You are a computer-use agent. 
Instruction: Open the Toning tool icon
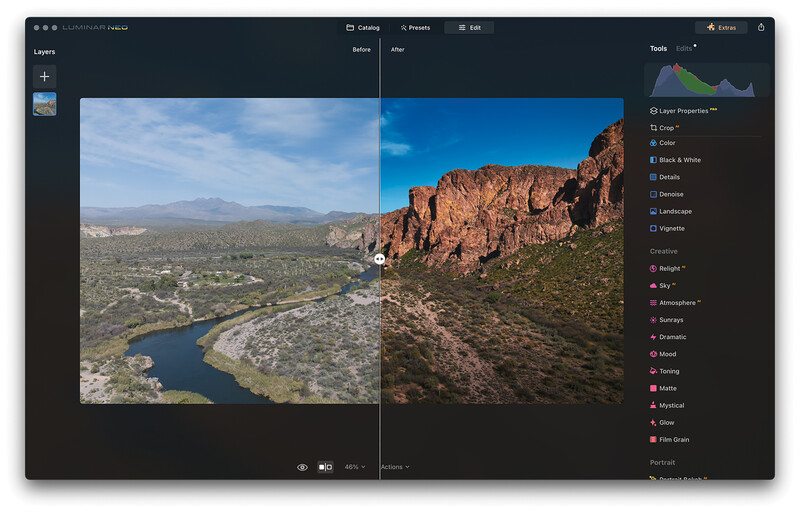click(x=653, y=371)
